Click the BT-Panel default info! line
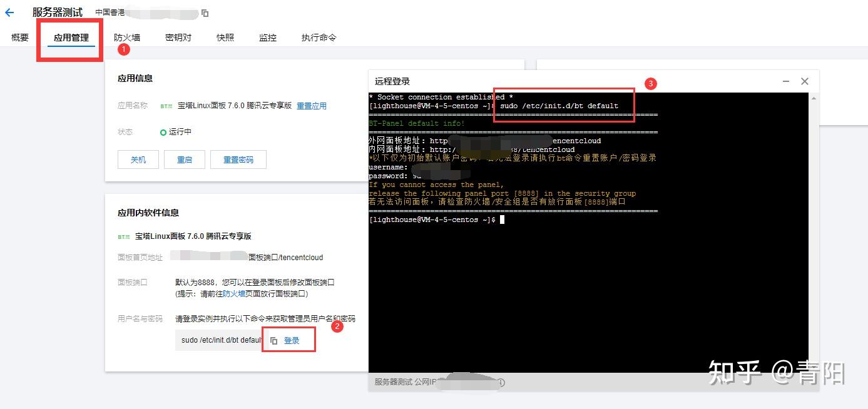 [x=417, y=123]
